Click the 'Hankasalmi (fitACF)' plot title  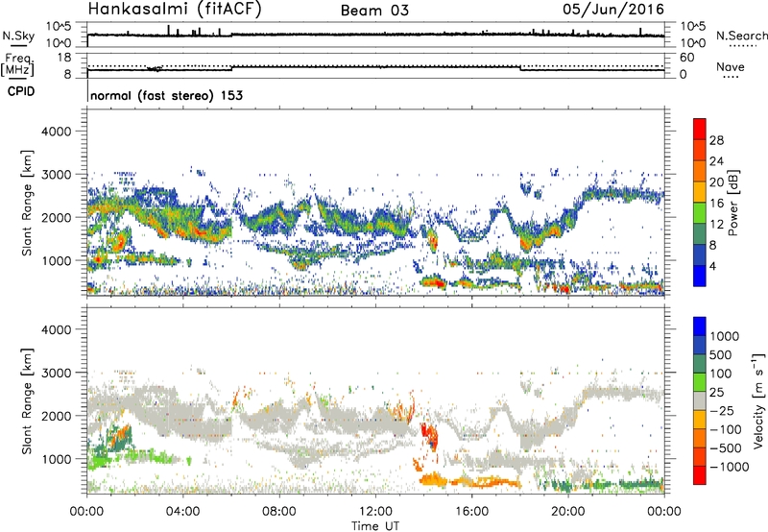click(x=175, y=10)
